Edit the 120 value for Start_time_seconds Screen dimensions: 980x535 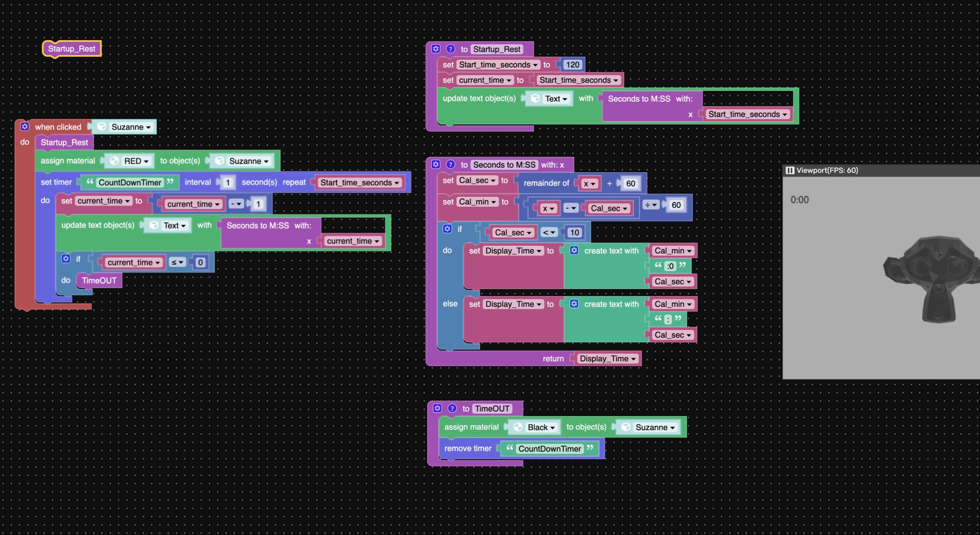click(572, 65)
